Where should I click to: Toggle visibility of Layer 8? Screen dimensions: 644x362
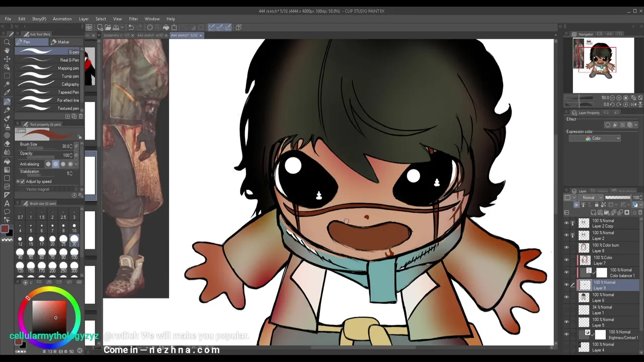pos(567,248)
